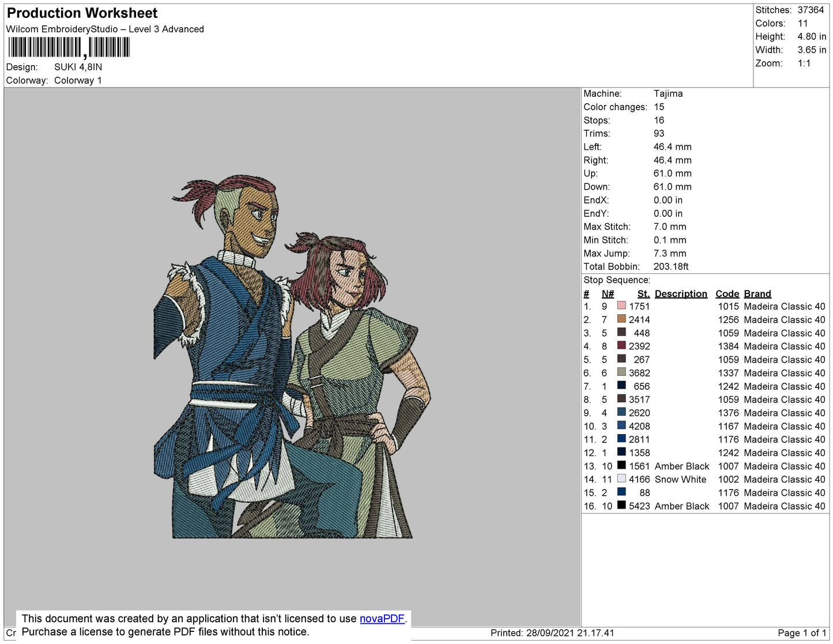
Task: Click the Snow White color swatch
Action: tap(621, 479)
